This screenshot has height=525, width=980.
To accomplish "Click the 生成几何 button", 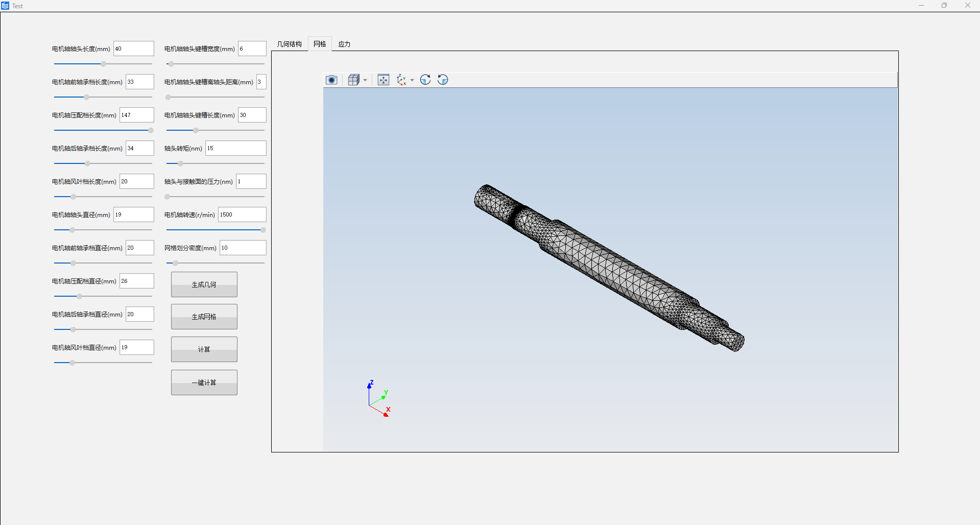I will (x=204, y=284).
